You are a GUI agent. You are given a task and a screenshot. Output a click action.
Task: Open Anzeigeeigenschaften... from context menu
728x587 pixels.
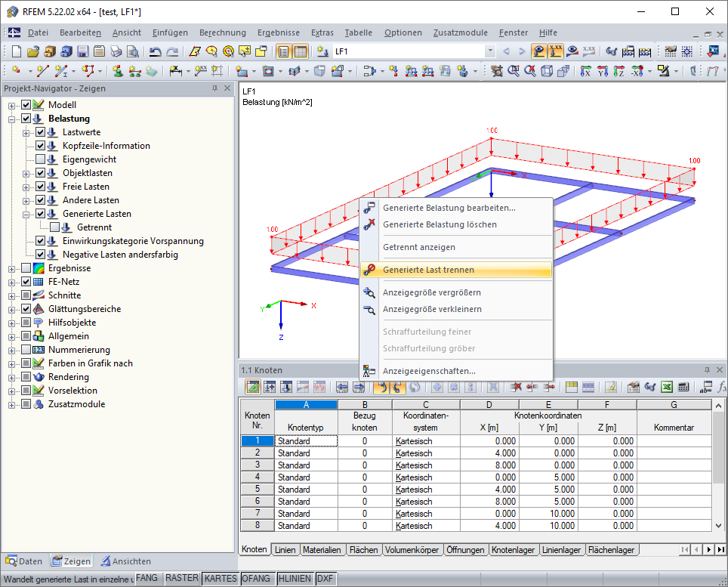point(456,371)
